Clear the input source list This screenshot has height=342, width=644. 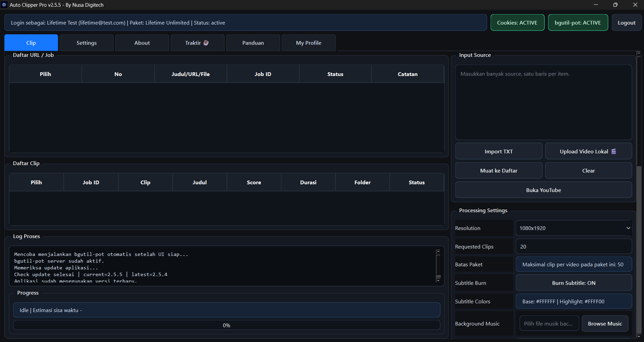pyautogui.click(x=588, y=170)
